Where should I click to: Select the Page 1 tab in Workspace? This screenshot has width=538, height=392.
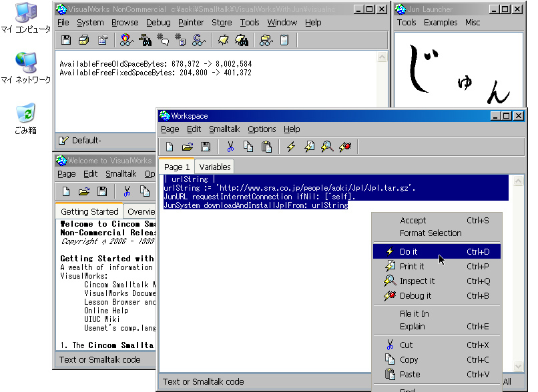click(x=177, y=167)
